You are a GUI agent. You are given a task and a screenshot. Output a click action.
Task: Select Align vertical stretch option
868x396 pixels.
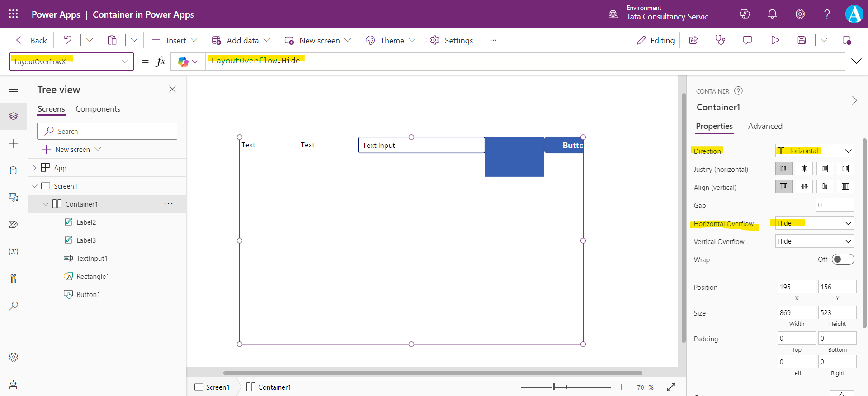(845, 187)
